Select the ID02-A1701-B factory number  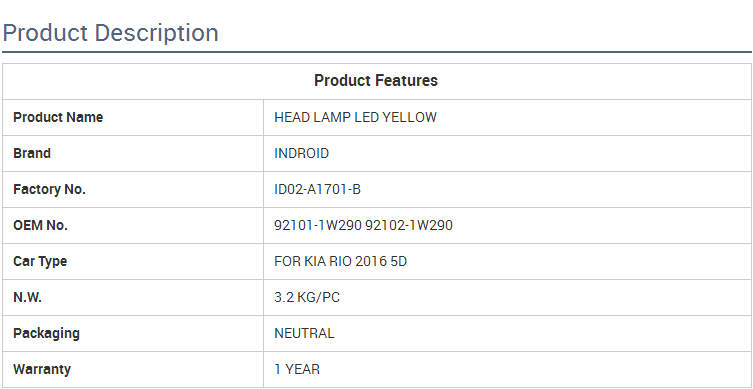click(317, 190)
